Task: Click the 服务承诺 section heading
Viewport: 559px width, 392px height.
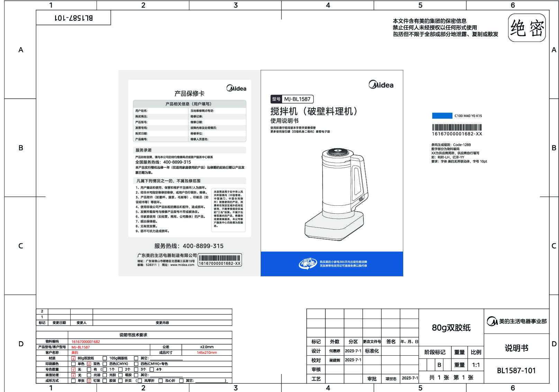Action: (x=143, y=150)
